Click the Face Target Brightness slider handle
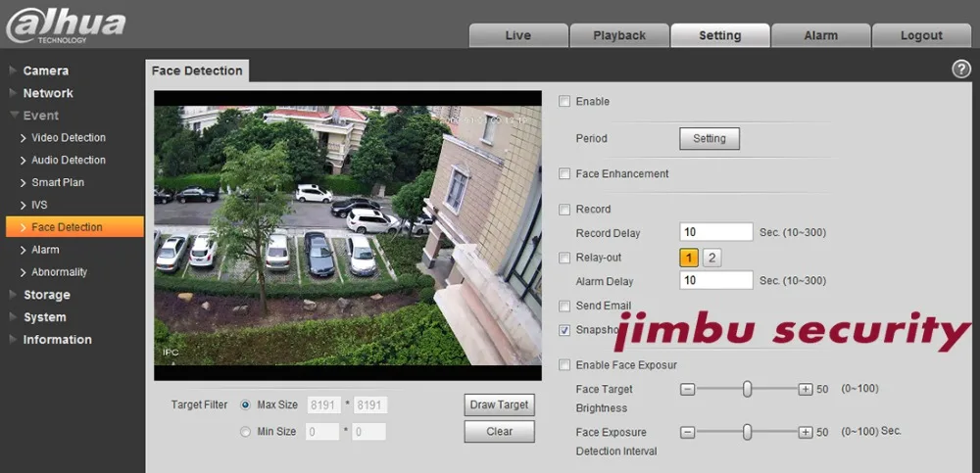Viewport: 980px width, 473px height. coord(747,390)
